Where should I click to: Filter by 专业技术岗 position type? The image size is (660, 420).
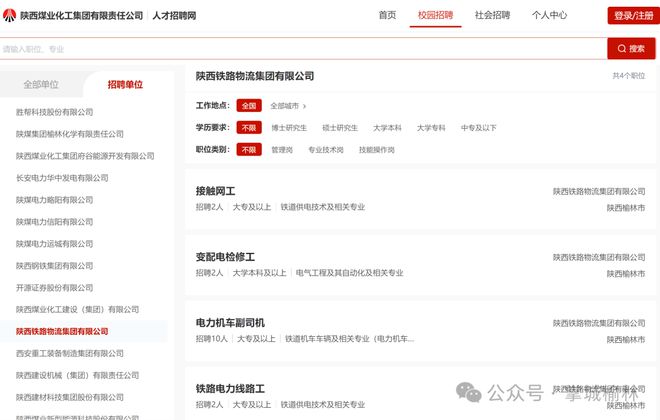pyautogui.click(x=326, y=150)
